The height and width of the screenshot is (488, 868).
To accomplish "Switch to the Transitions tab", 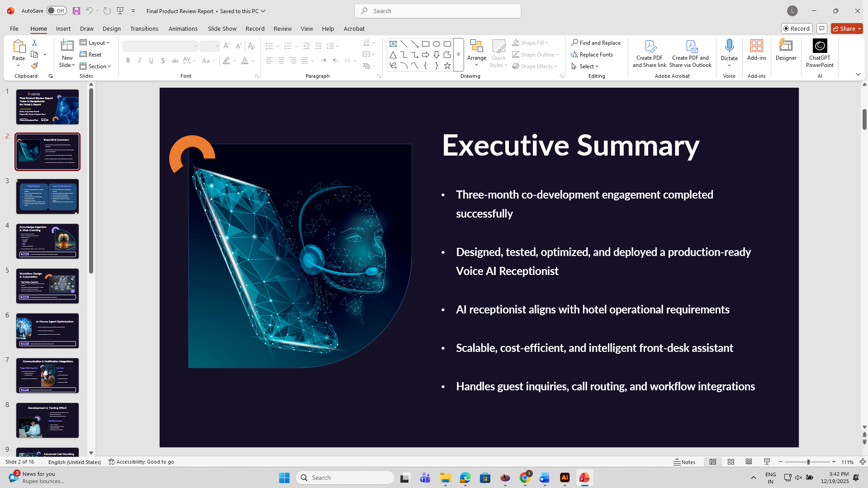I will (144, 28).
